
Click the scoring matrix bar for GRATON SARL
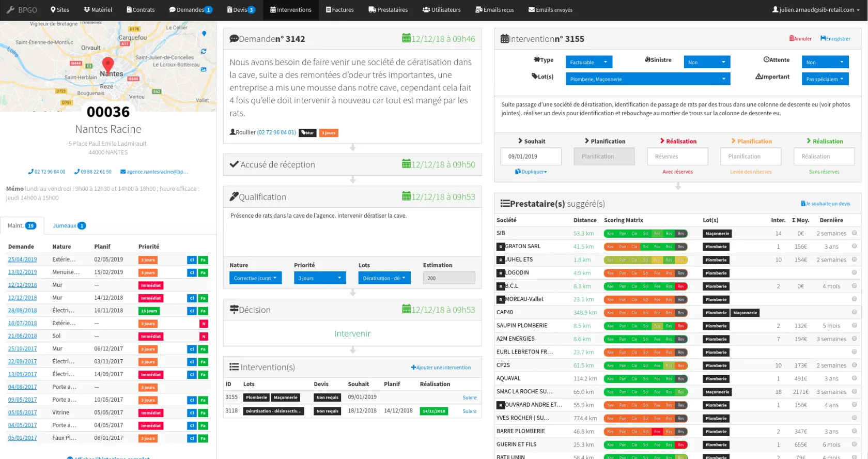point(645,247)
